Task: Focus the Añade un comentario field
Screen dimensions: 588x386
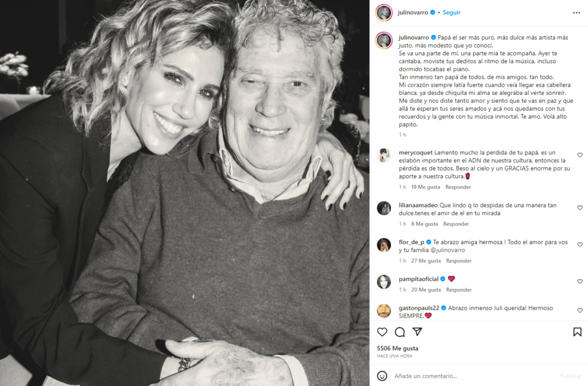Action: click(473, 376)
